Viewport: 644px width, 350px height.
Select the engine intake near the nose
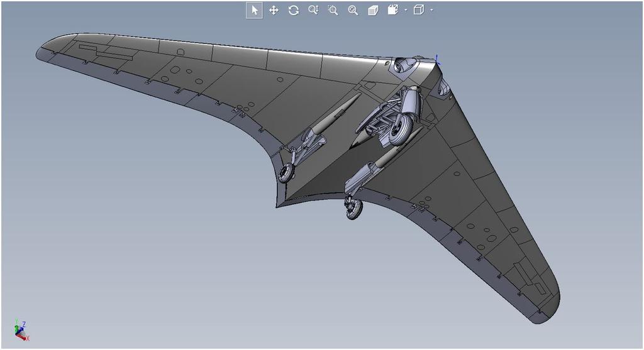403,63
